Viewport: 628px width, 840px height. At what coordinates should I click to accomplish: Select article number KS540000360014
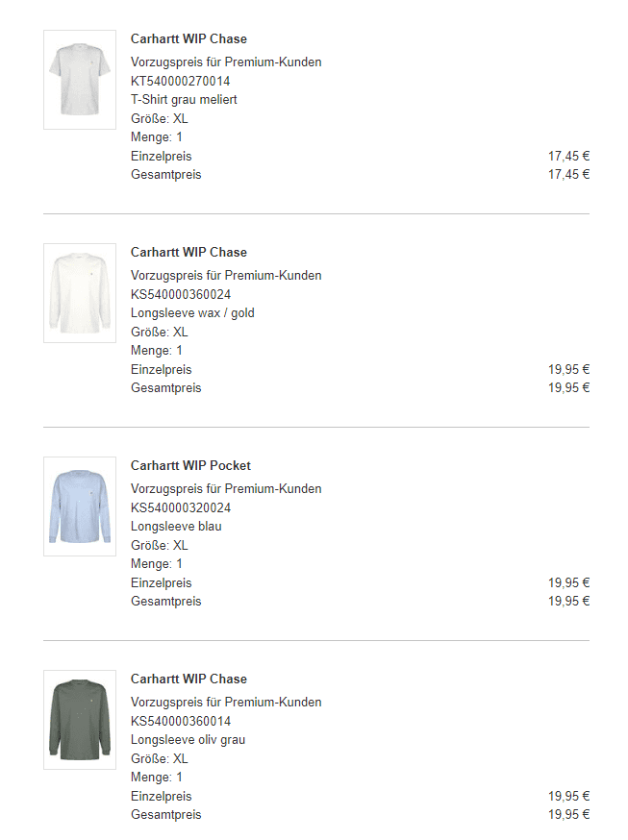point(181,721)
